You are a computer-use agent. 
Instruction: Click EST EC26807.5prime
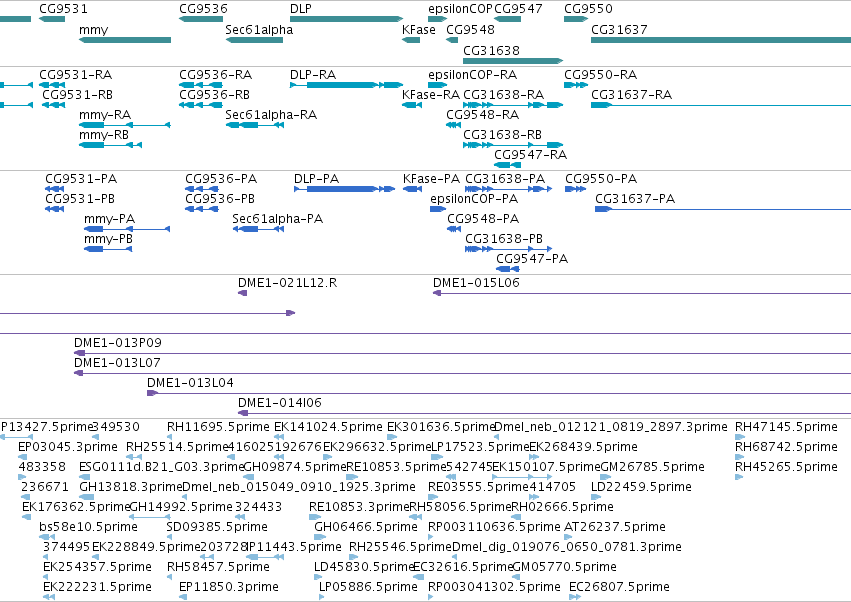pyautogui.click(x=619, y=587)
